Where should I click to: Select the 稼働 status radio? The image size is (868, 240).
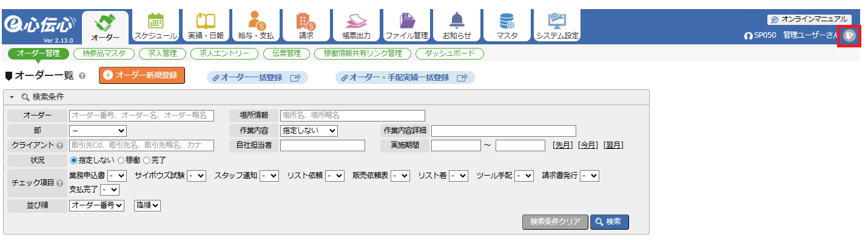[x=121, y=160]
